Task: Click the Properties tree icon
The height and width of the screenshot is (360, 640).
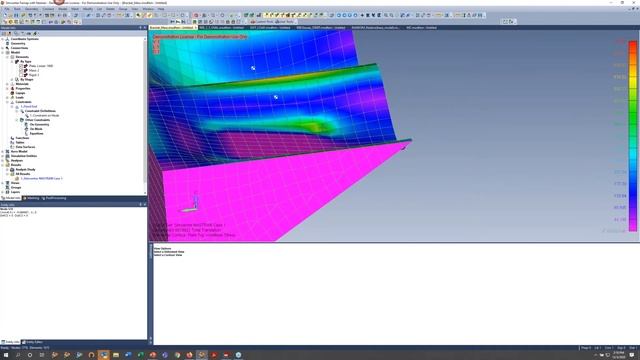Action: click(12, 88)
